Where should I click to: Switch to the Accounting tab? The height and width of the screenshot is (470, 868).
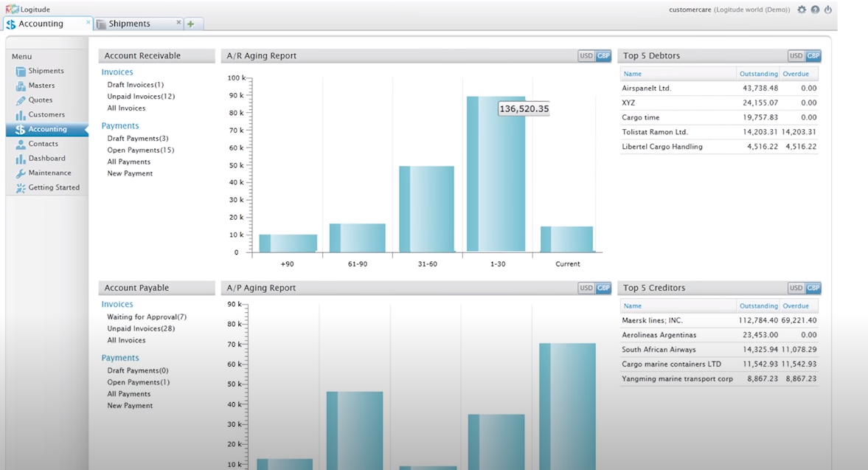tap(47, 24)
